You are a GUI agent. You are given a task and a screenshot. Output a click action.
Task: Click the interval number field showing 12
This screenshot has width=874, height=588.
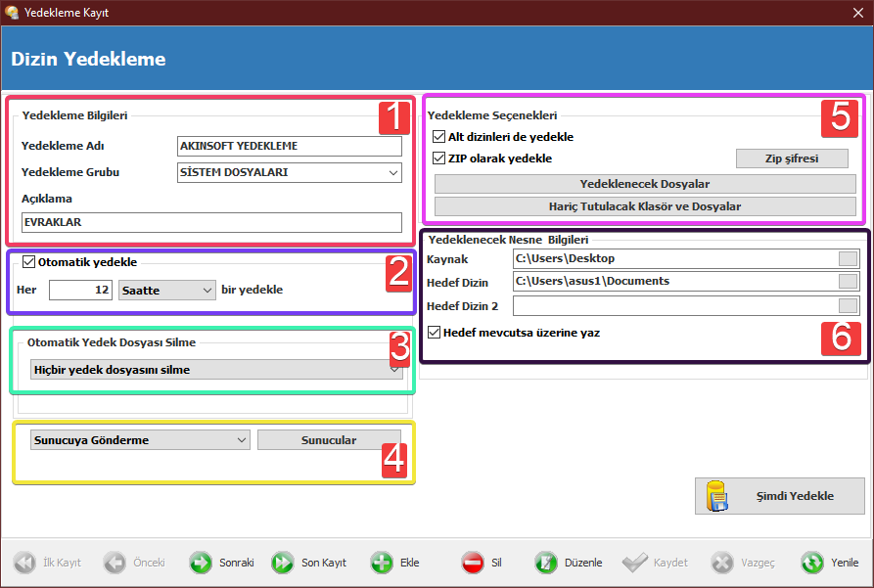click(x=80, y=290)
